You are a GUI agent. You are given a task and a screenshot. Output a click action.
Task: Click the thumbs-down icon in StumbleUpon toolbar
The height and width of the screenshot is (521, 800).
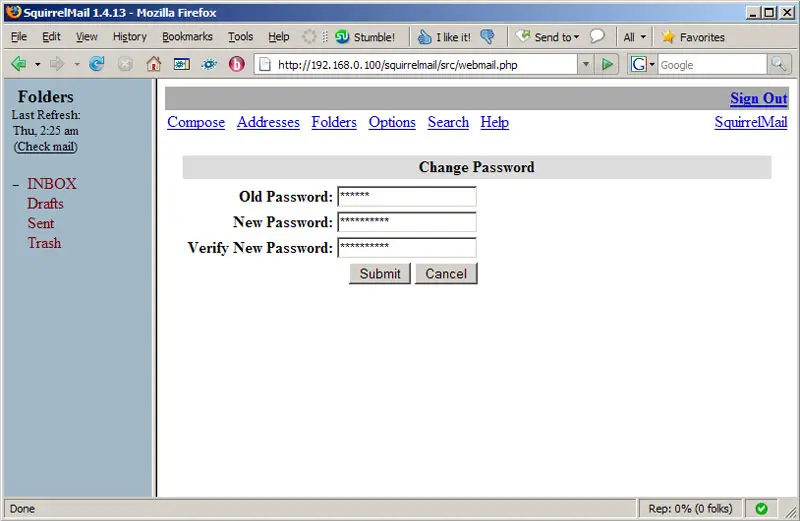(487, 37)
